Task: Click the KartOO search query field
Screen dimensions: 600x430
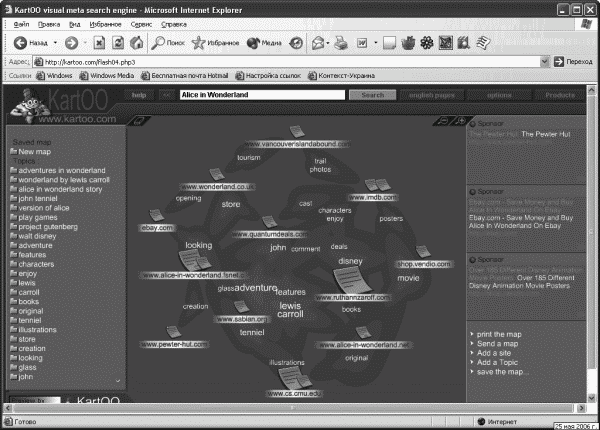Action: tap(262, 95)
